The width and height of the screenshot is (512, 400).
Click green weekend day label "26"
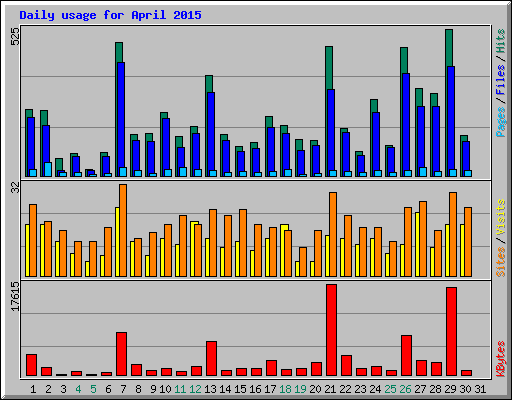coord(405,389)
